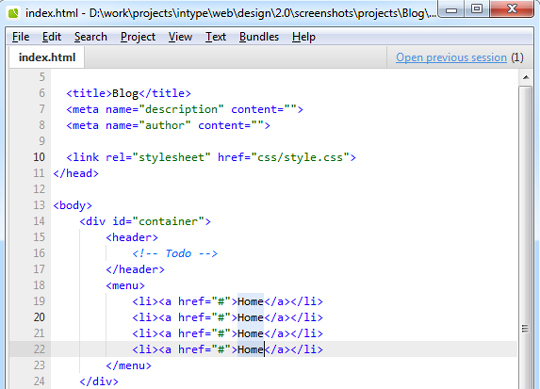Open the View menu
This screenshot has width=540, height=389.
point(180,37)
